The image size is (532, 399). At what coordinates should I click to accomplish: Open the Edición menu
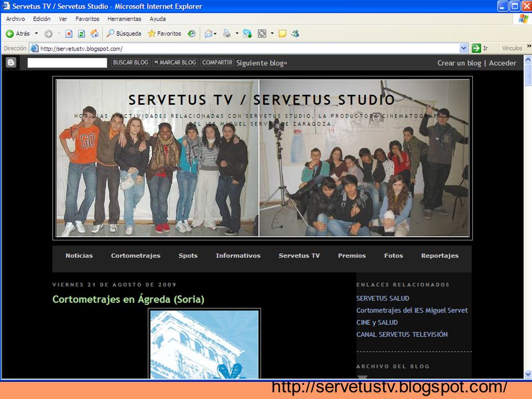click(42, 19)
